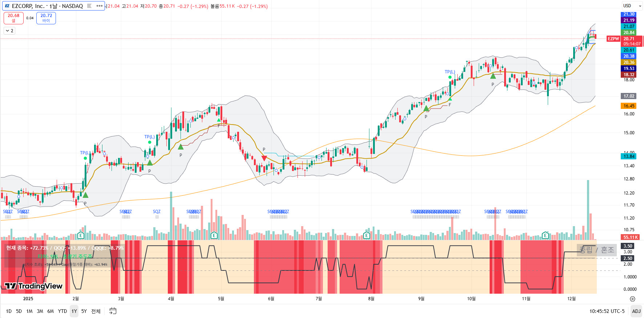Show the full history with 전체
This screenshot has height=318, width=644.
[96, 311]
